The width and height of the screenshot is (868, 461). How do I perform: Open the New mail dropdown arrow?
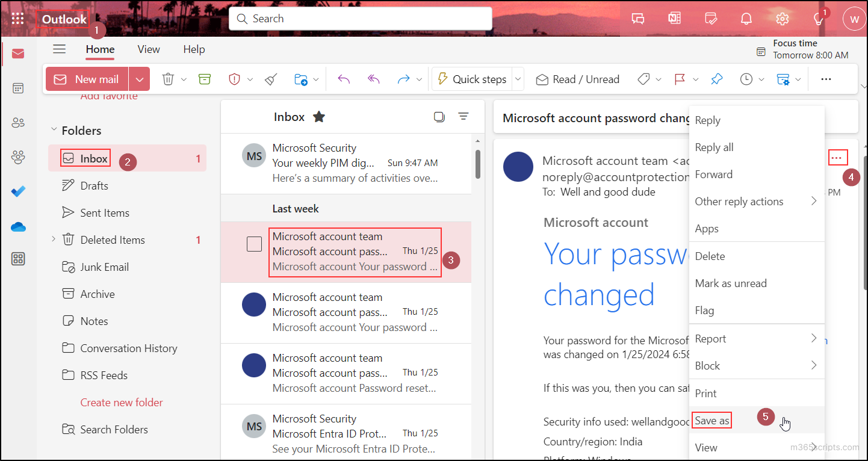[x=139, y=79]
